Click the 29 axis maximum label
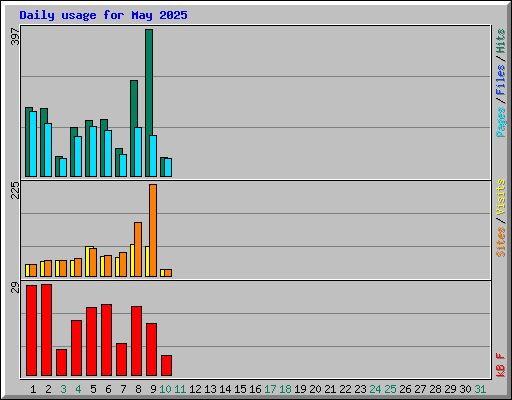 pyautogui.click(x=15, y=287)
